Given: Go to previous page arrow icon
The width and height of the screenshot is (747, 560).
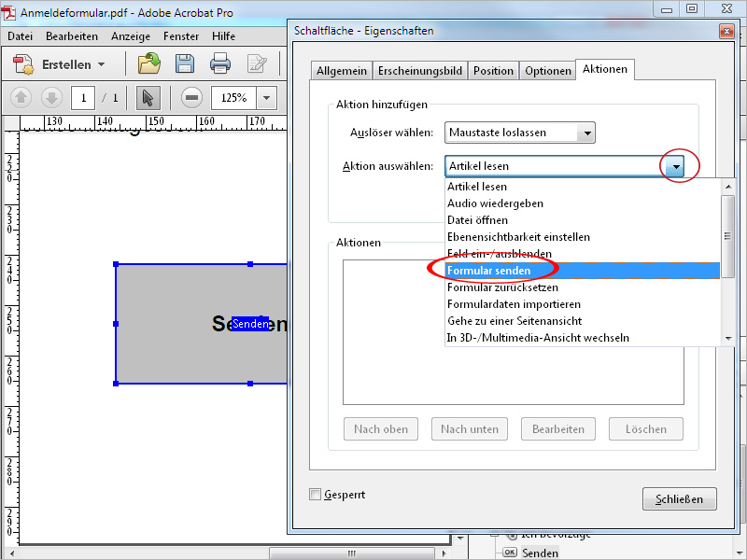Looking at the screenshot, I should coord(21,98).
